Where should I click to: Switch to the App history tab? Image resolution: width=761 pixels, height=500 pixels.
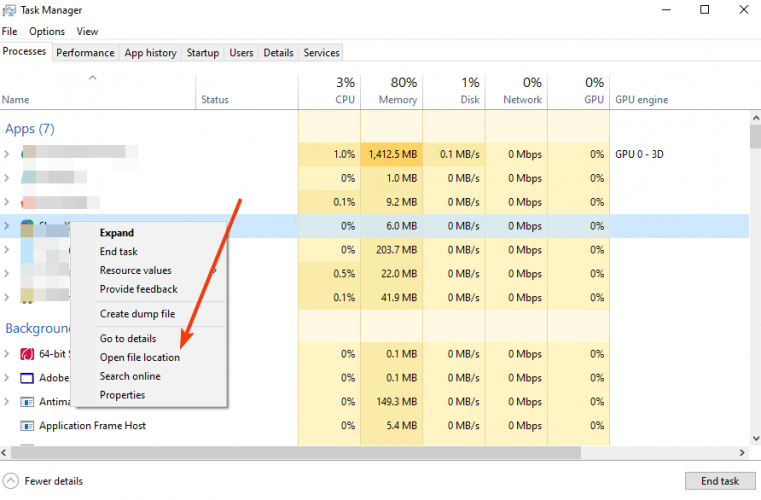point(150,52)
